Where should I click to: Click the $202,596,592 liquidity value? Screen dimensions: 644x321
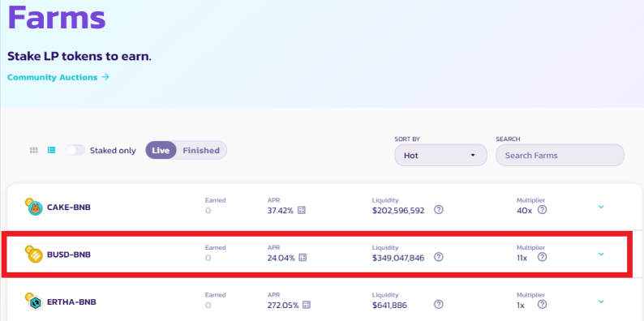pos(398,211)
